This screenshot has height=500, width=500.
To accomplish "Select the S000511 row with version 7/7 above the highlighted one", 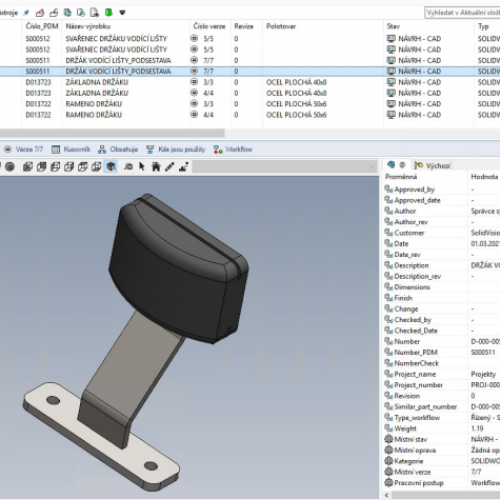I will point(250,60).
